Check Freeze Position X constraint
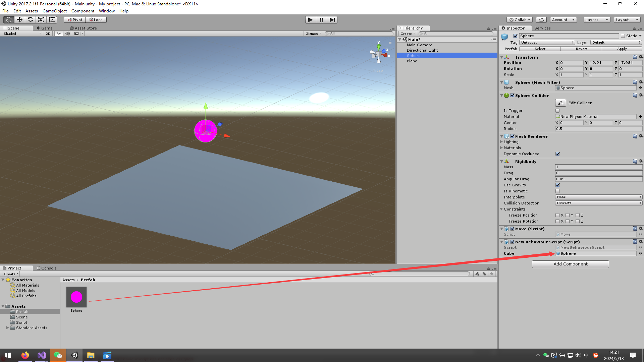The image size is (644, 362). (557, 215)
